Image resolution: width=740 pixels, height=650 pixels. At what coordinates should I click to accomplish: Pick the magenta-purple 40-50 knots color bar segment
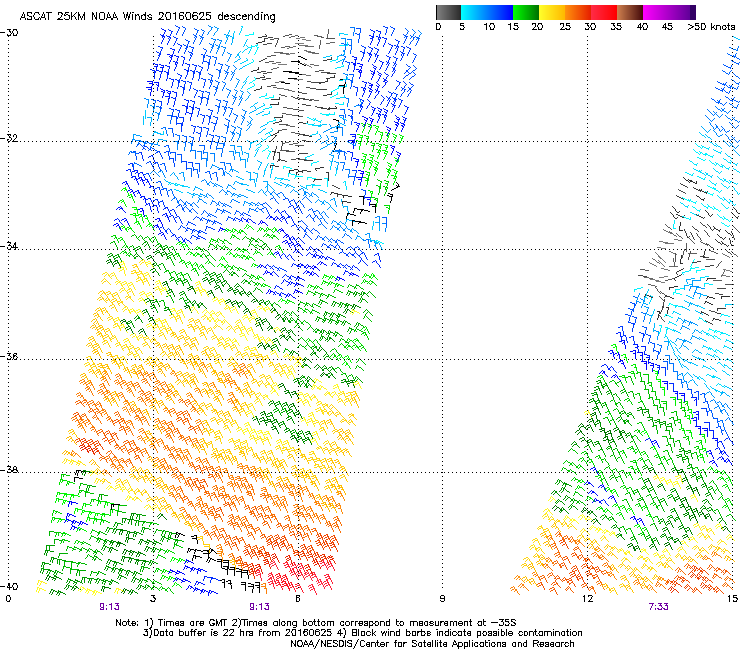click(669, 12)
